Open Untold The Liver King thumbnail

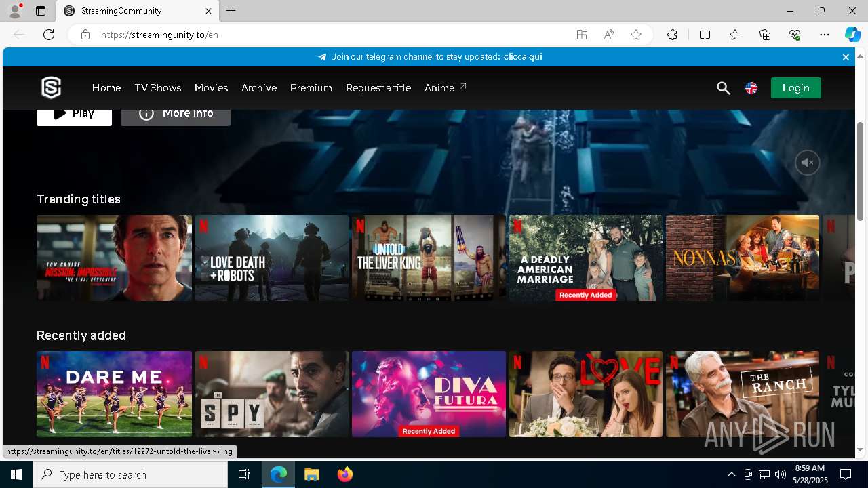(429, 258)
